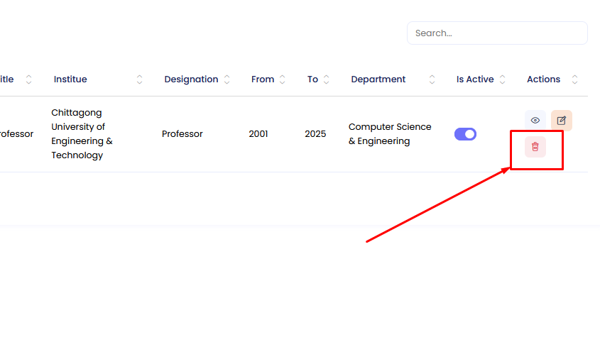This screenshot has height=364, width=600.
Task: Click sort arrows beside Designation header
Action: click(x=227, y=79)
